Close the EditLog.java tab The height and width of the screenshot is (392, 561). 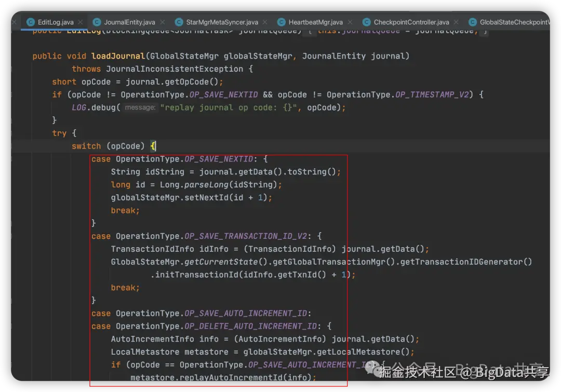[x=81, y=22]
